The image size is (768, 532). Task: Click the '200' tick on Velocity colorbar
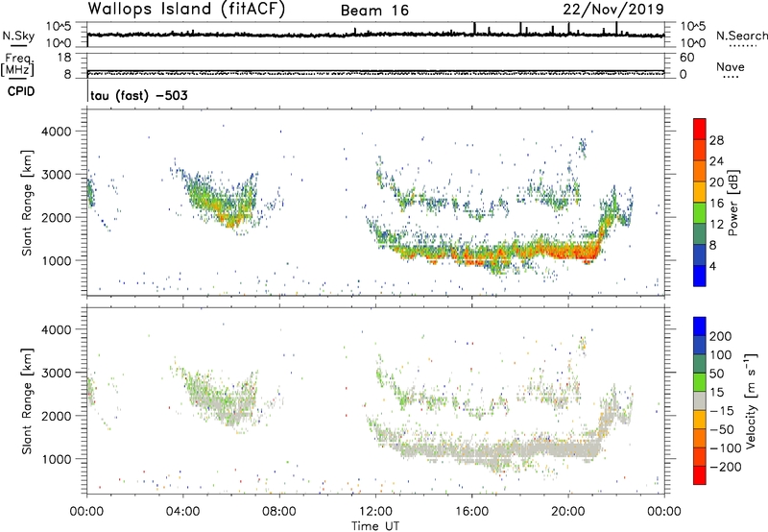(720, 336)
